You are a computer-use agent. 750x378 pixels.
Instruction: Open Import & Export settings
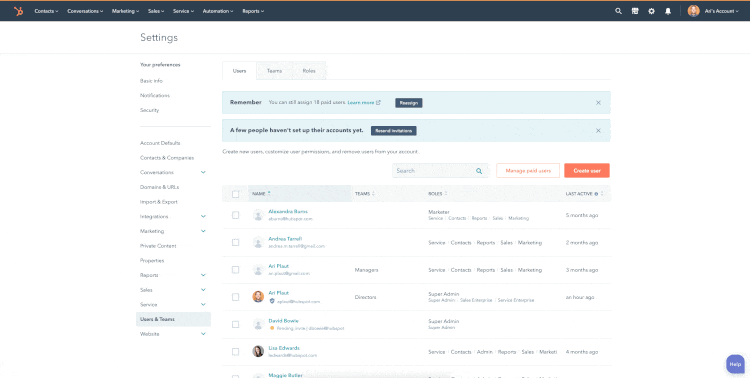pos(160,202)
